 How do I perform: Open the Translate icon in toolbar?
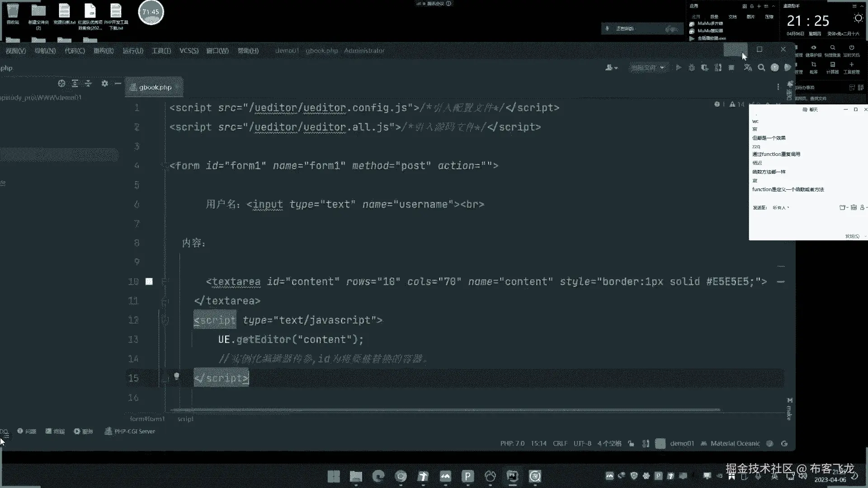pos(748,68)
